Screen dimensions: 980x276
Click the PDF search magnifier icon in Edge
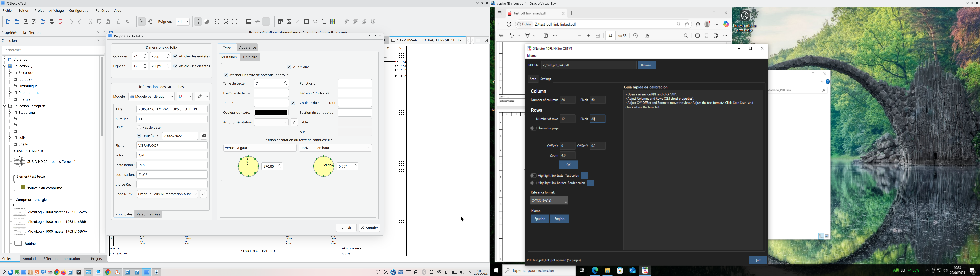(x=686, y=36)
